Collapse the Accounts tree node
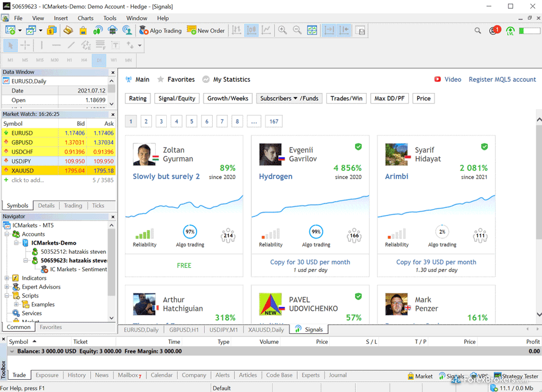This screenshot has width=542, height=392. (7, 235)
